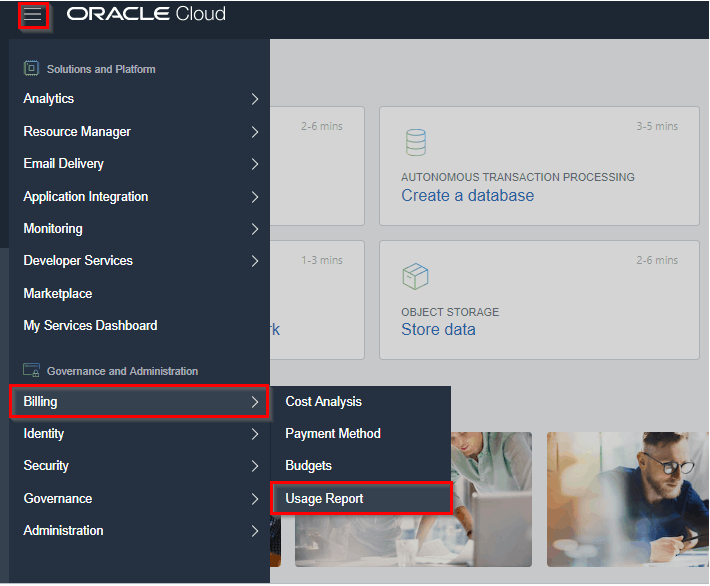Image resolution: width=710 pixels, height=586 pixels.
Task: Click the 1-3 mins time estimate
Action: point(322,260)
